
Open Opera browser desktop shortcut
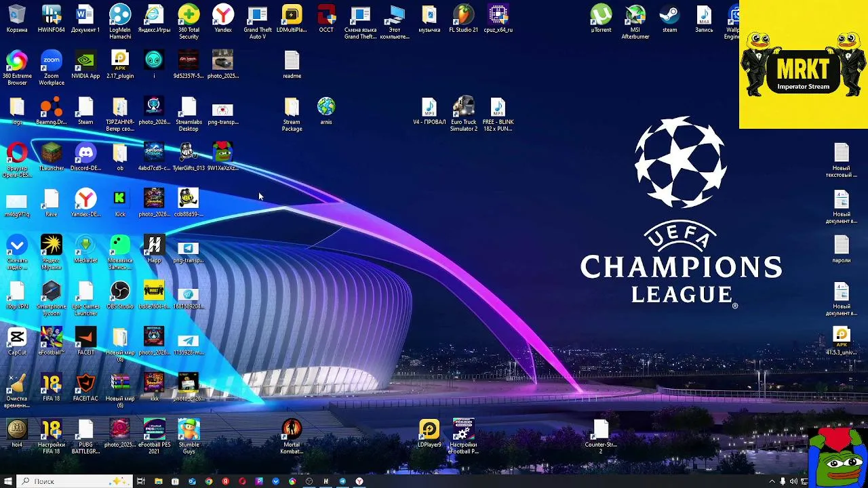(x=17, y=160)
